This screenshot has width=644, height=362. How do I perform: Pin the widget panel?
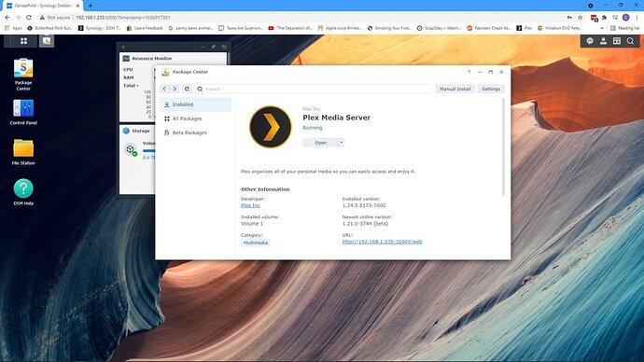pos(213,47)
